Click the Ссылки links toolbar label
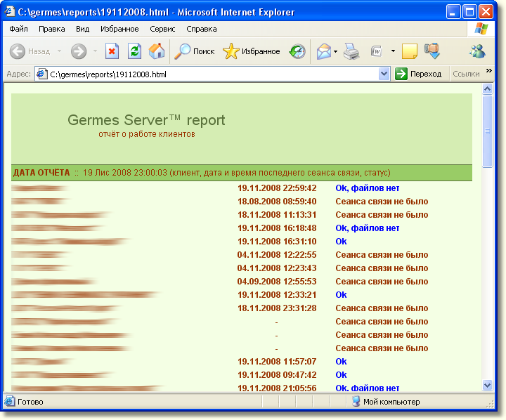The image size is (506, 420). point(466,74)
